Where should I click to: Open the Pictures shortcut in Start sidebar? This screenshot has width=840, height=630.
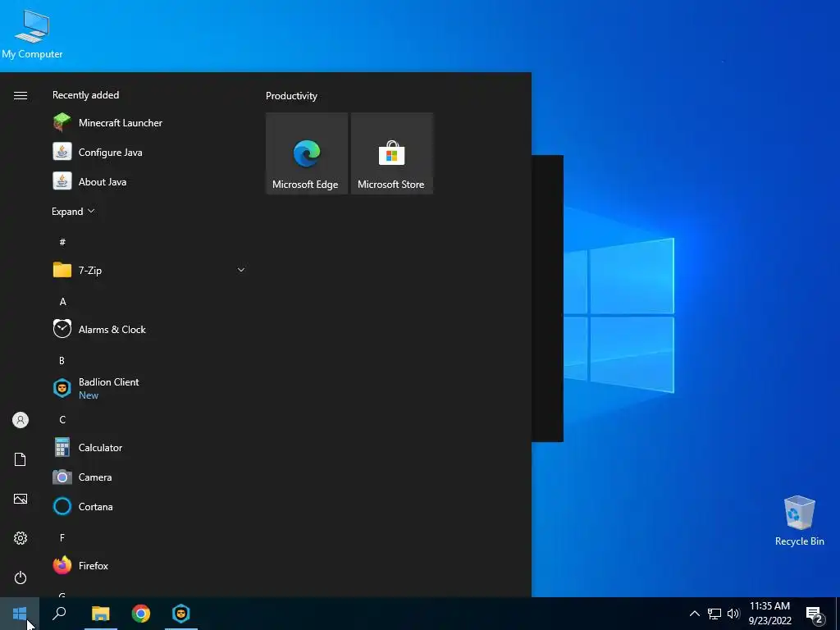(x=21, y=499)
